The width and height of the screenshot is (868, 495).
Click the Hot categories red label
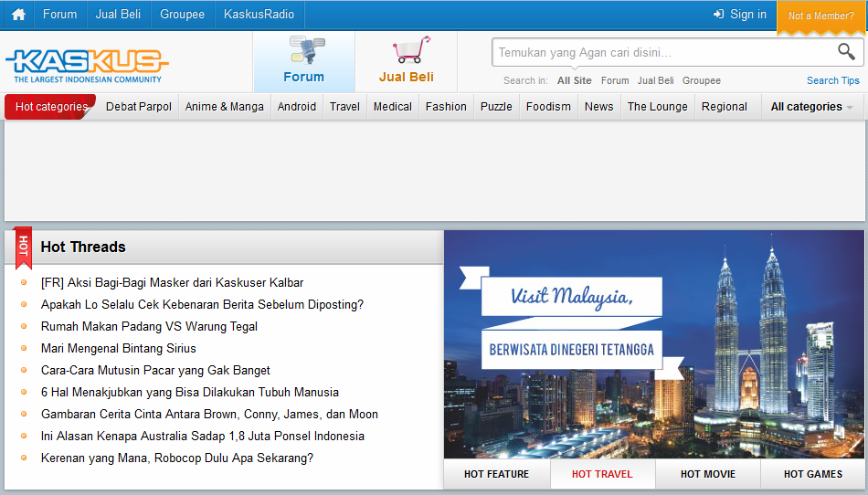point(51,107)
